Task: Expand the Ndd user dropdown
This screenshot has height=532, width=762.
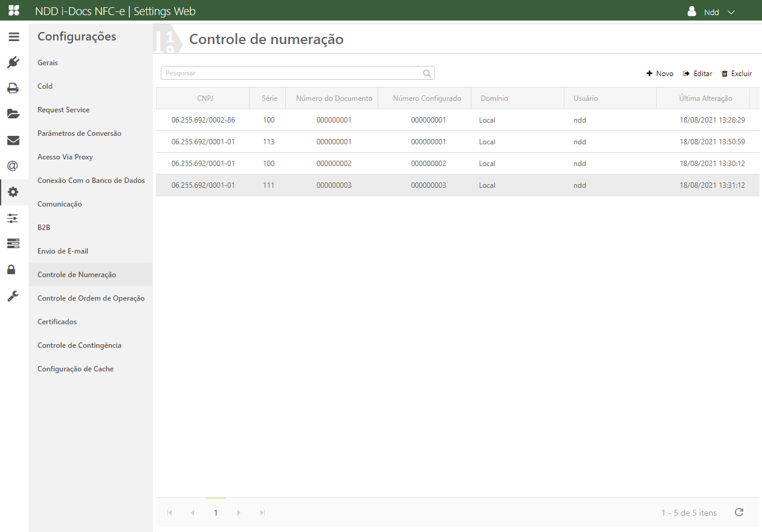Action: 711,12
